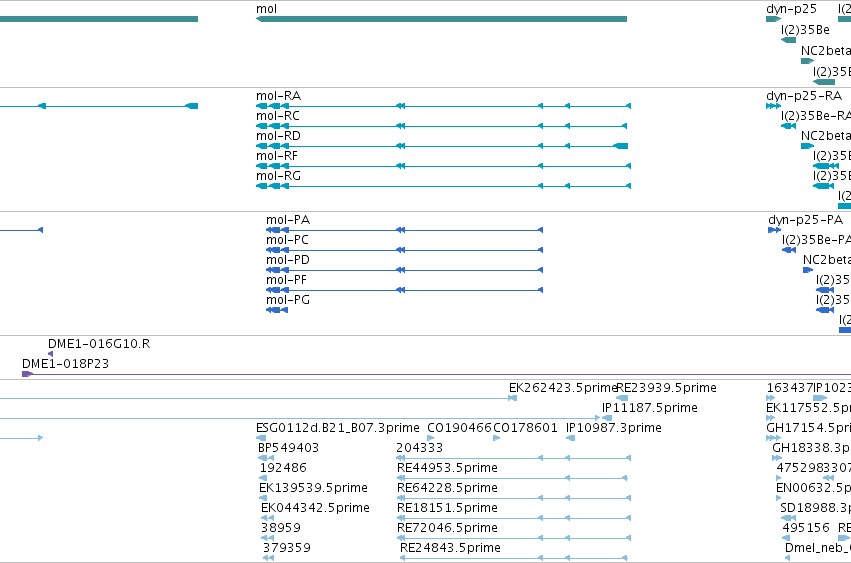Select the dyn-p25-RA double arrow glyph
This screenshot has height=563, width=851.
coord(773,106)
